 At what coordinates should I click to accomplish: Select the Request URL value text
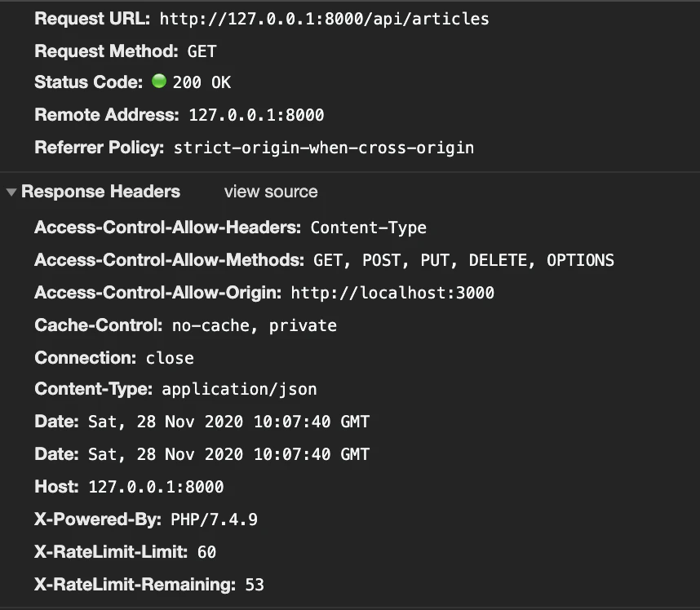(x=324, y=19)
